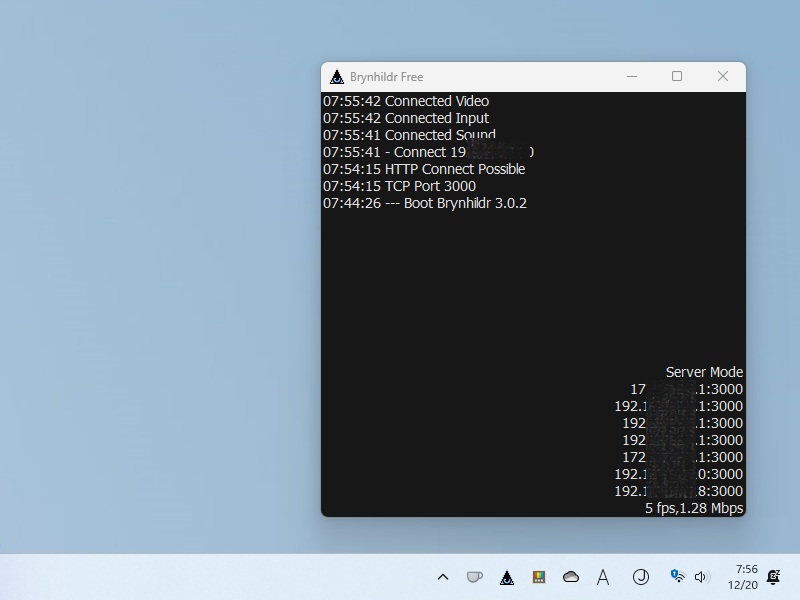Click the address ending in .0:3000
The image size is (800, 600).
click(x=678, y=474)
